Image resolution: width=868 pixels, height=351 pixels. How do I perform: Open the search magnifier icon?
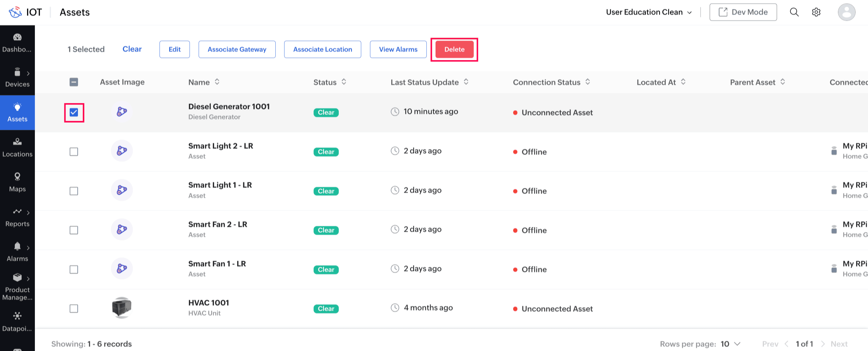(x=794, y=12)
